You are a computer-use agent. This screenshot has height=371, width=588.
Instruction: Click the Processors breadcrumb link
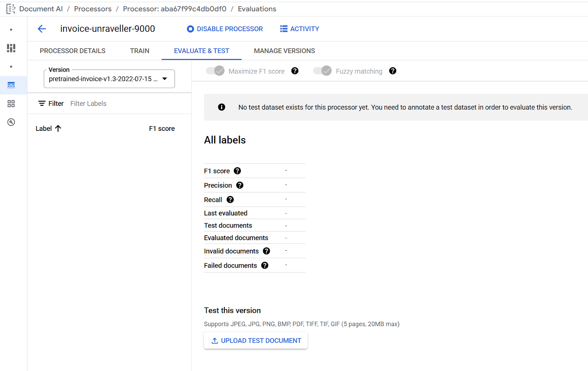coord(93,9)
